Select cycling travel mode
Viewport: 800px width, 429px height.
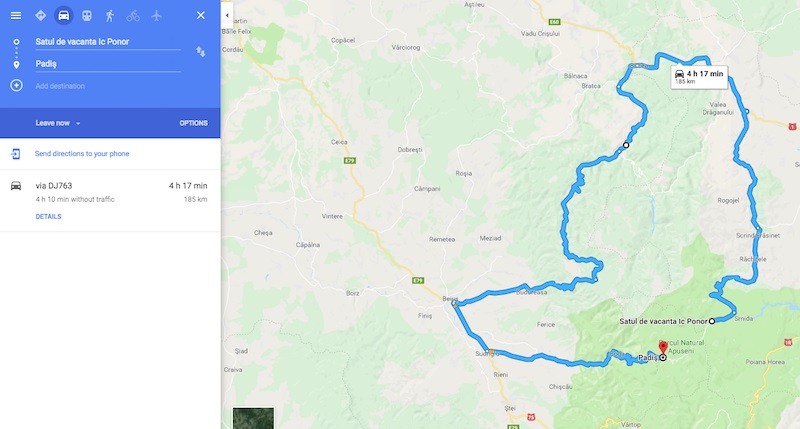coord(133,16)
